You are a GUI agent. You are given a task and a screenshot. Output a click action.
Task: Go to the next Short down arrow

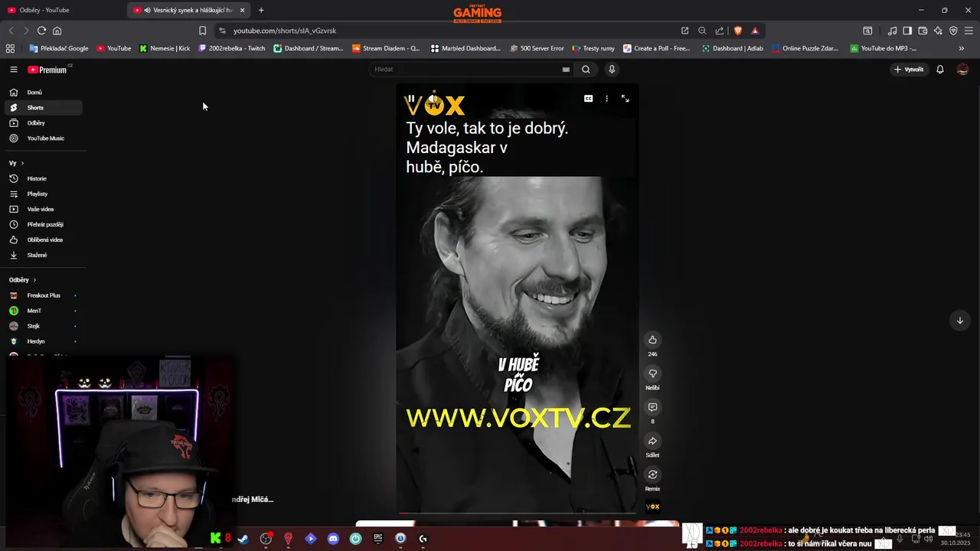click(959, 321)
